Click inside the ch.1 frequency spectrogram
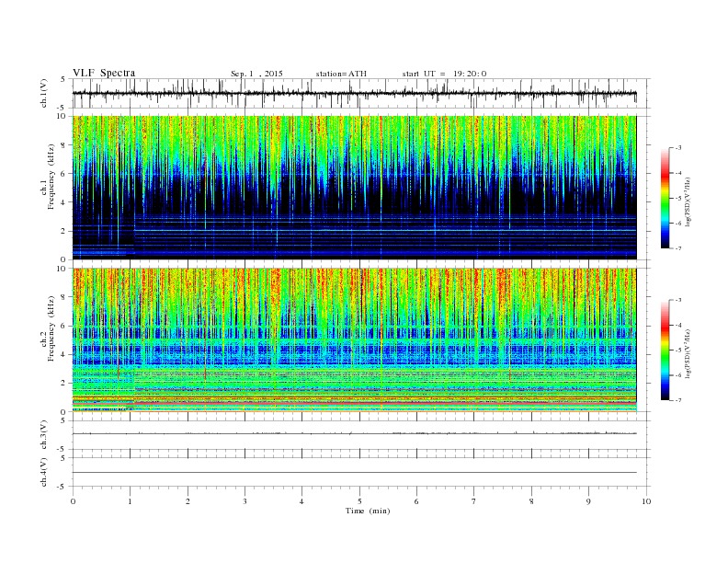The image size is (728, 563). tap(354, 188)
